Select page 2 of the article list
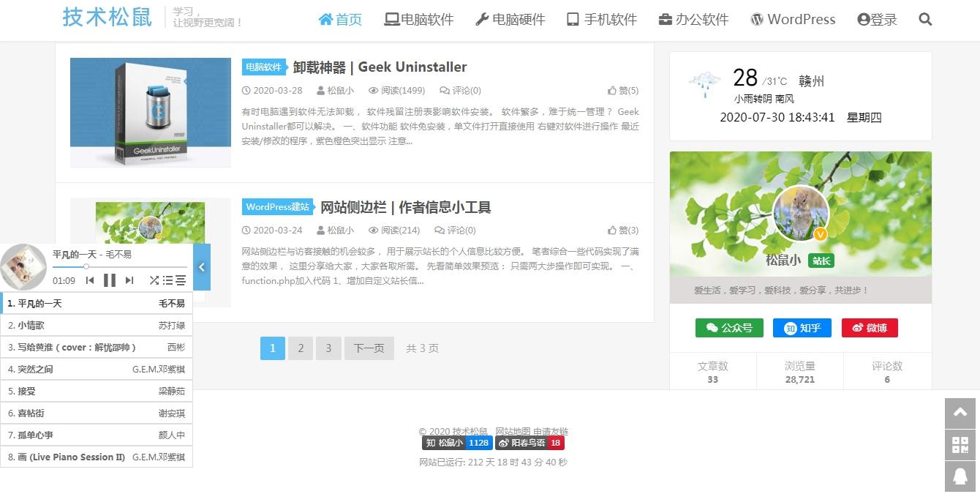This screenshot has height=494, width=980. pos(301,348)
